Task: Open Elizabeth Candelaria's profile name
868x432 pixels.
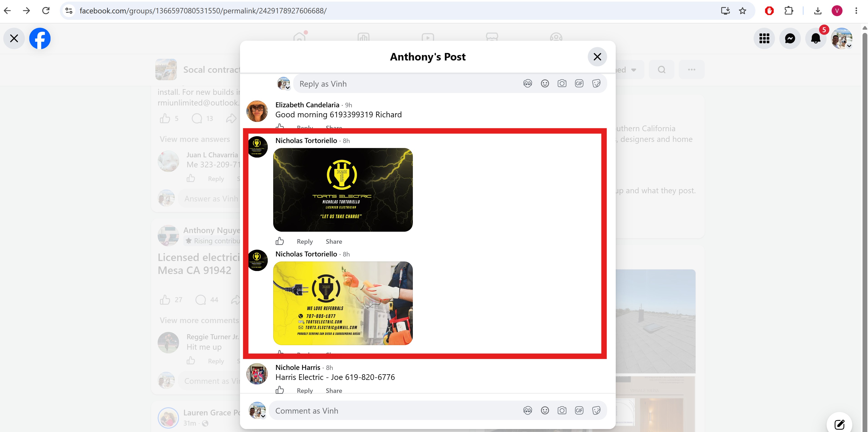Action: (x=307, y=105)
